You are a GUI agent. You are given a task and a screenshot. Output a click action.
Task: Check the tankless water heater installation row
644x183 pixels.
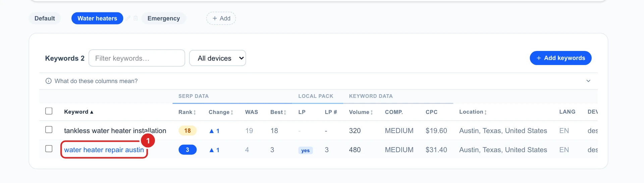(x=49, y=129)
